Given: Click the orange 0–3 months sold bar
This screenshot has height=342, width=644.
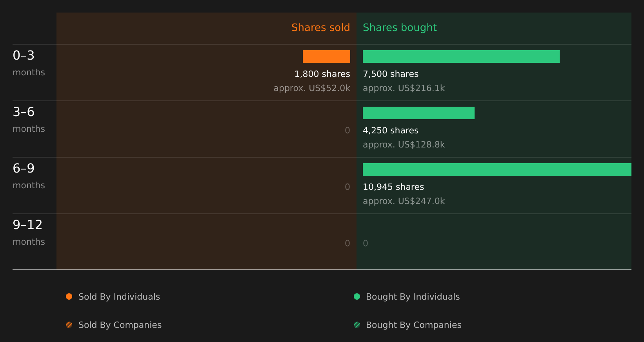Looking at the screenshot, I should (326, 56).
